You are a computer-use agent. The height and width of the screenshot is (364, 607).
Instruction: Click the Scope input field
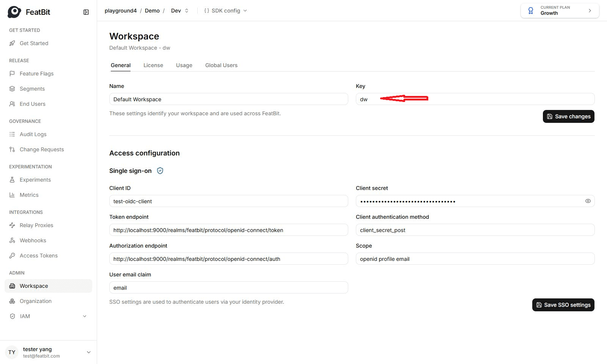tap(475, 259)
